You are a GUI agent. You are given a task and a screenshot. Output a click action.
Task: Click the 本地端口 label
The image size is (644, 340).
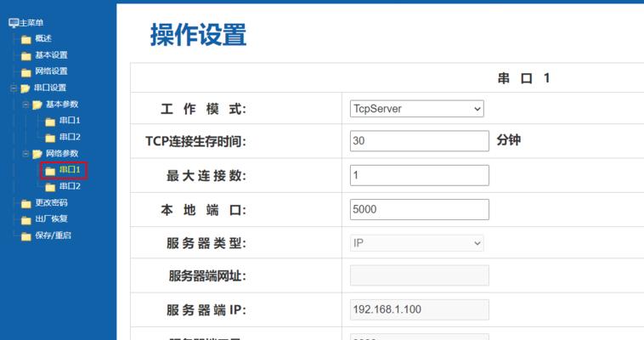point(203,211)
